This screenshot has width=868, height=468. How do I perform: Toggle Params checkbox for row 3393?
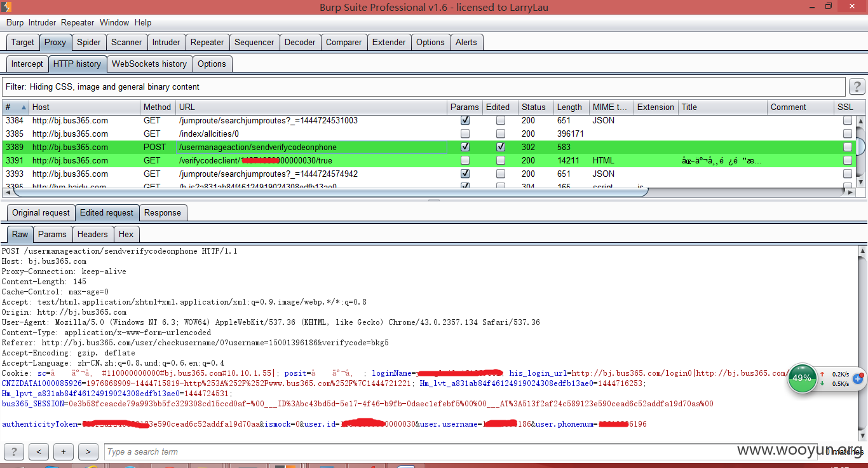(465, 174)
